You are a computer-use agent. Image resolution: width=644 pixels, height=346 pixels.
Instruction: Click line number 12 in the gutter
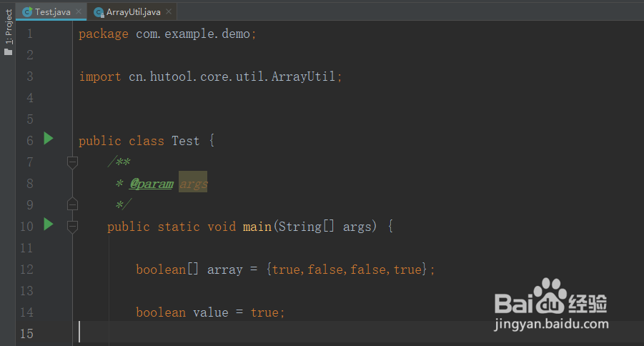pyautogui.click(x=26, y=270)
